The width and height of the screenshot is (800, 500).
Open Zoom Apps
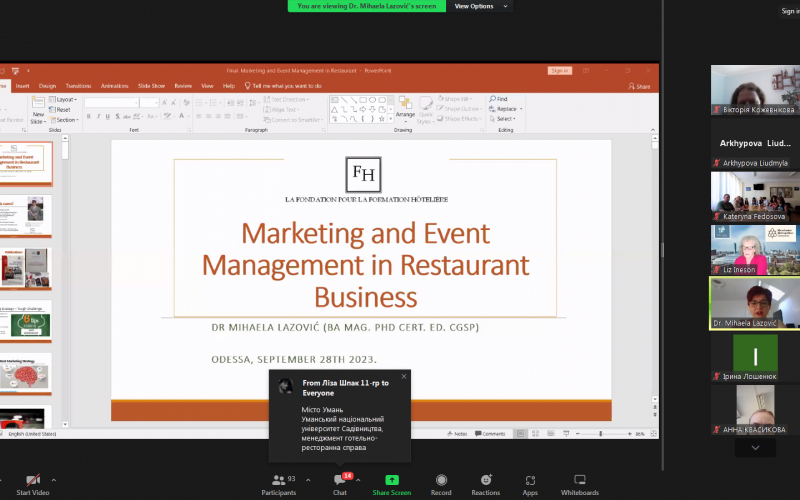tap(530, 485)
